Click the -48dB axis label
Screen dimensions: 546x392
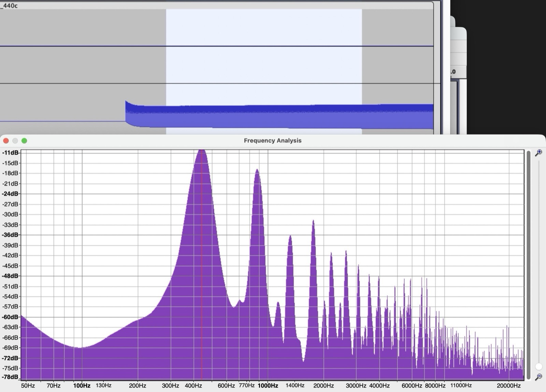pos(10,276)
